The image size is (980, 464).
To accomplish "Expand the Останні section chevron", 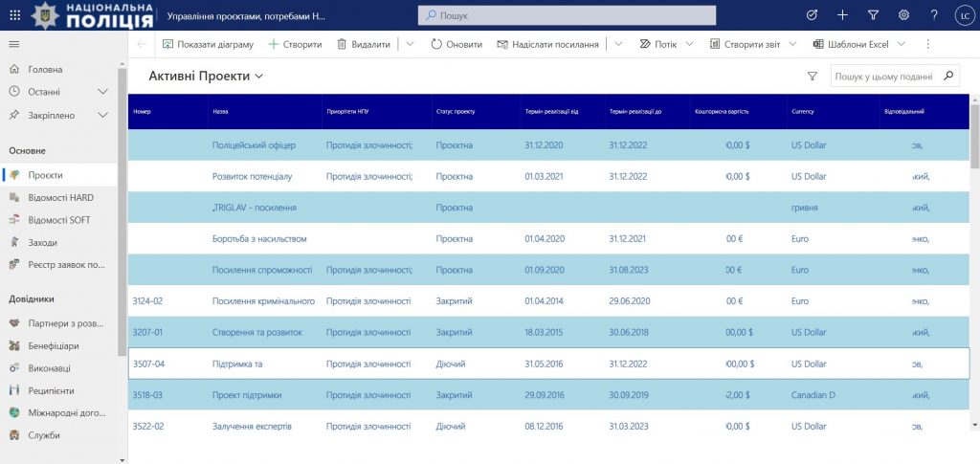I will click(103, 92).
